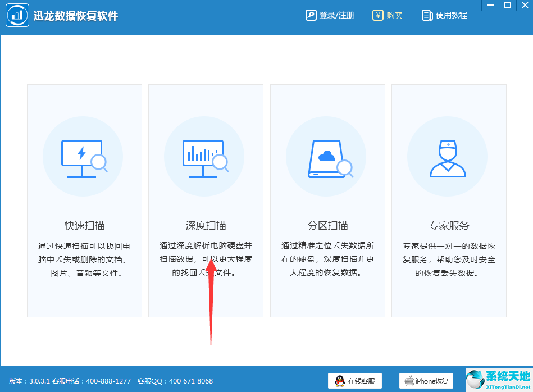The image size is (533, 392).
Task: Click the key icon beside 登录/注册
Action: (x=312, y=15)
